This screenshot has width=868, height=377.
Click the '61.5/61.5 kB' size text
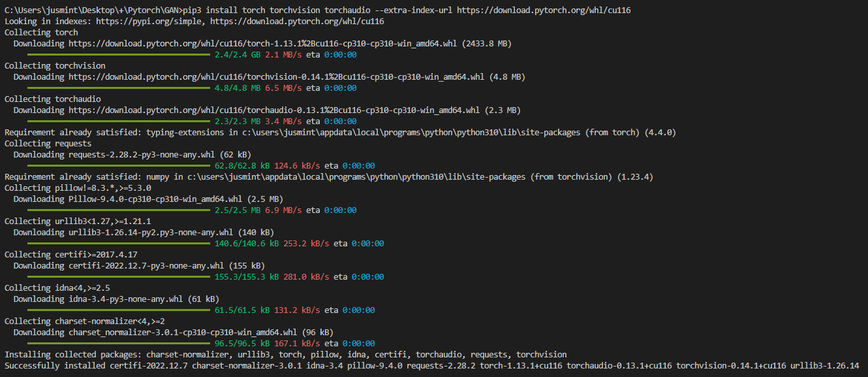(x=242, y=310)
